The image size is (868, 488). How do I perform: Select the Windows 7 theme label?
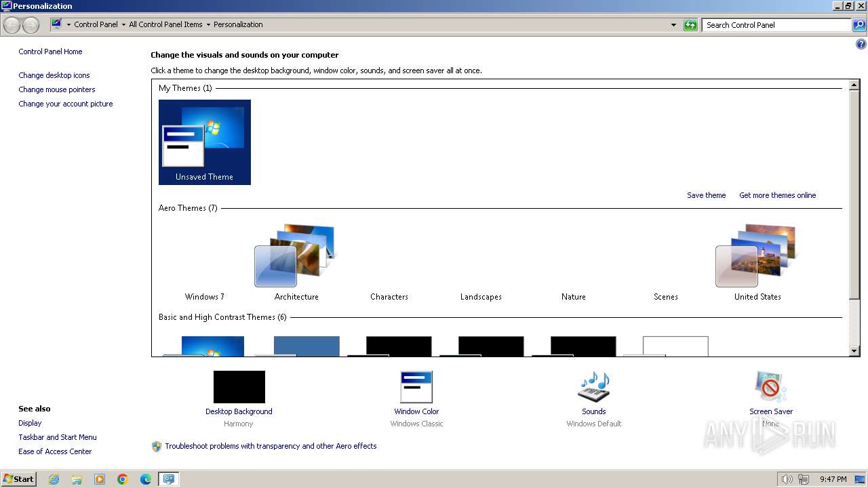[x=205, y=297]
